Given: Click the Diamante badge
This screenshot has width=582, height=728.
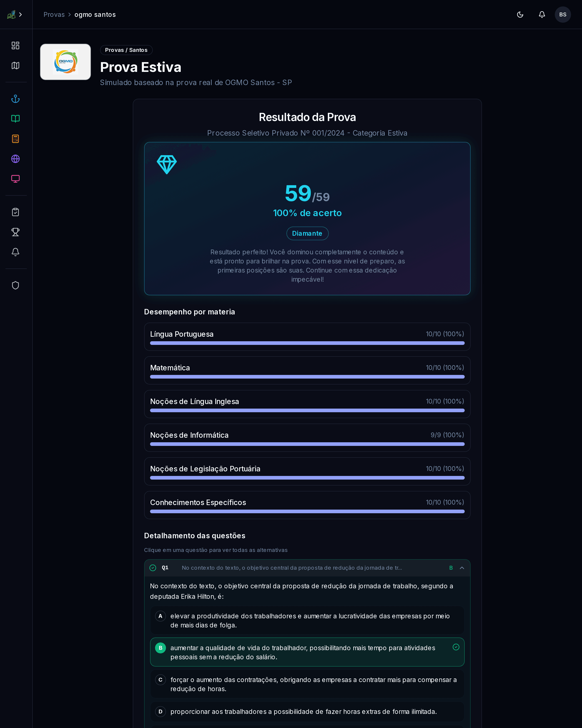Looking at the screenshot, I should point(307,233).
